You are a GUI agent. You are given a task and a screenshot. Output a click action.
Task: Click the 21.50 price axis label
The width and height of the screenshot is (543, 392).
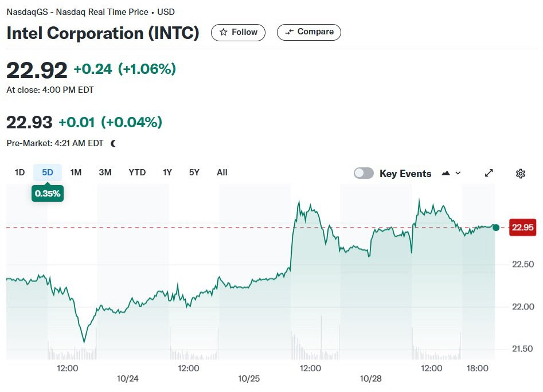523,349
